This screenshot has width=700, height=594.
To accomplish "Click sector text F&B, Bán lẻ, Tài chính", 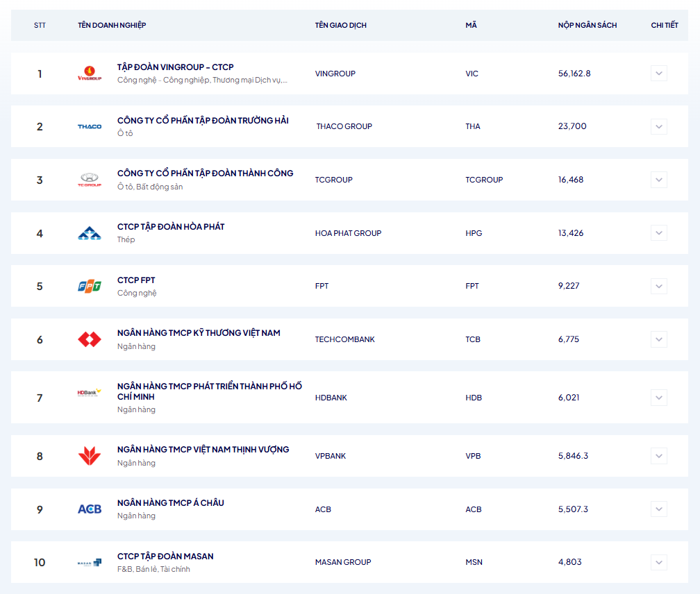I will coord(153,570).
